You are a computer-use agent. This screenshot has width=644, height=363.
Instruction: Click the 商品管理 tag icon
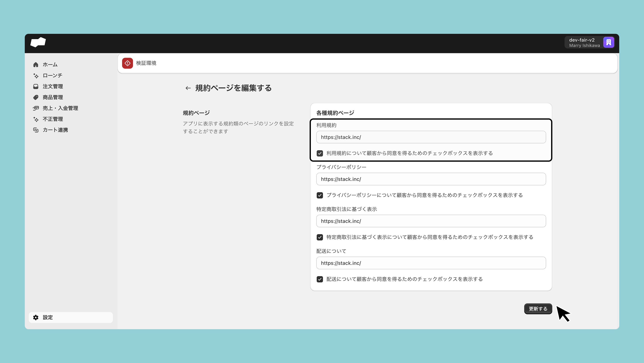point(36,97)
